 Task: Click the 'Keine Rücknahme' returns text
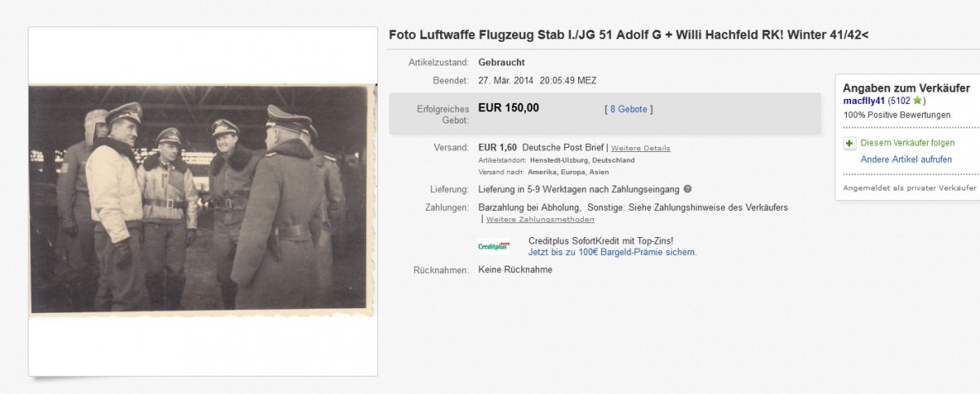(x=514, y=270)
